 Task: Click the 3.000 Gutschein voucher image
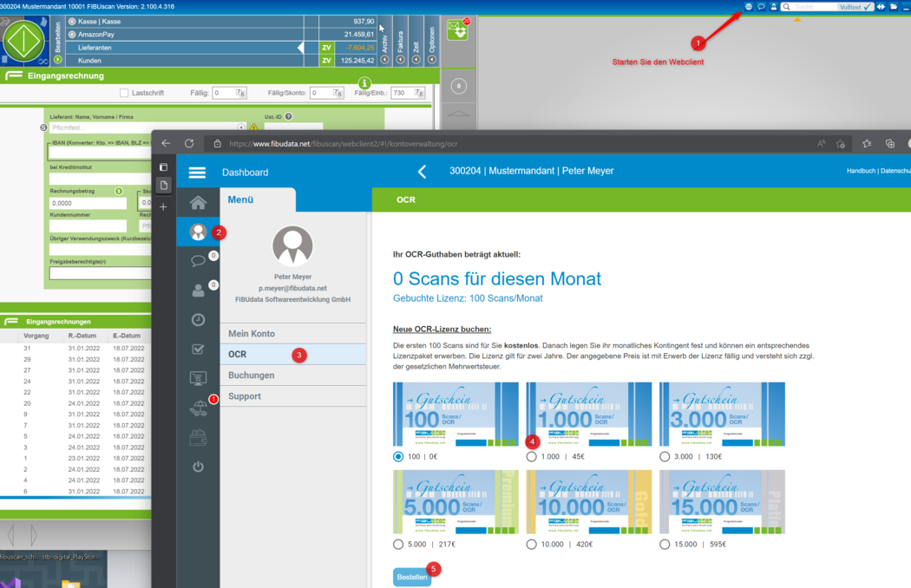[722, 415]
